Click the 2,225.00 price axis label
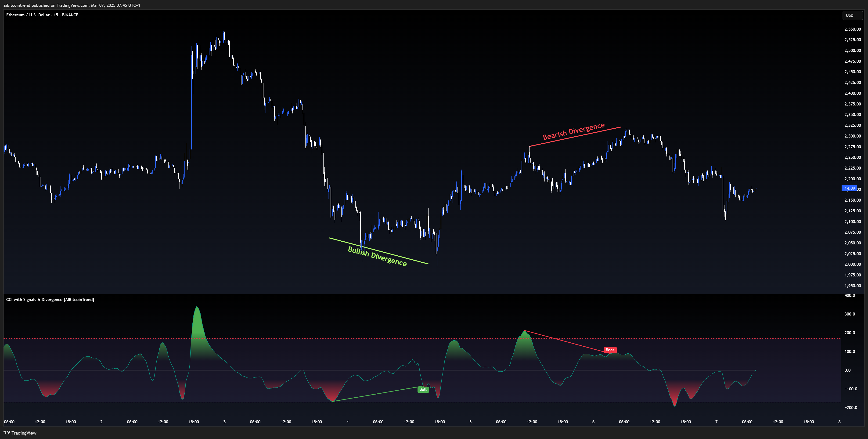The height and width of the screenshot is (439, 868). click(x=852, y=168)
